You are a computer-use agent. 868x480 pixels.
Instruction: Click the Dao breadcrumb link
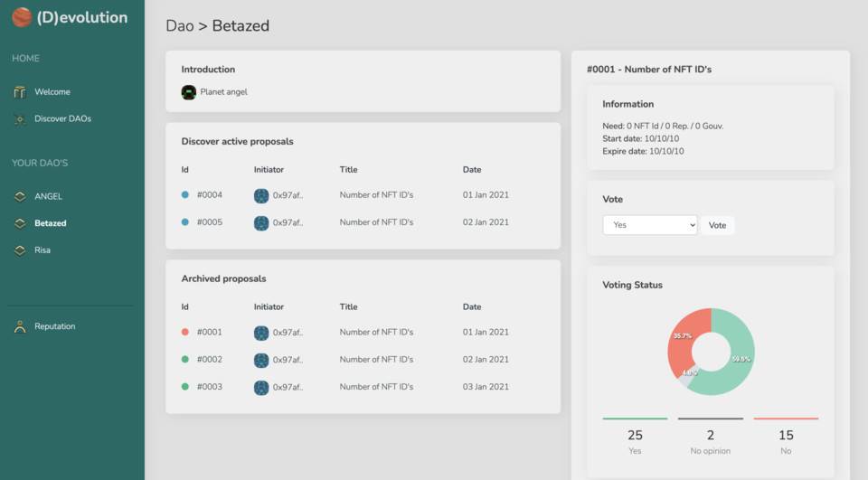click(x=180, y=25)
